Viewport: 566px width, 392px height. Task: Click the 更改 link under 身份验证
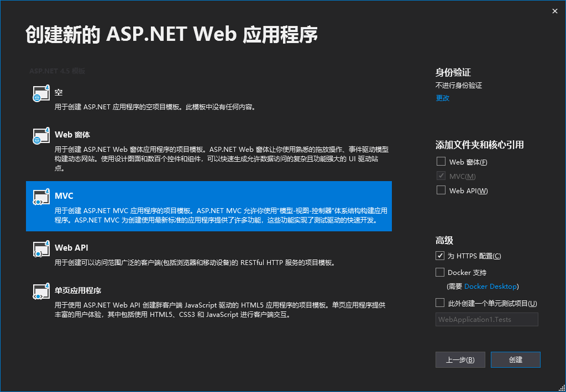click(x=442, y=98)
